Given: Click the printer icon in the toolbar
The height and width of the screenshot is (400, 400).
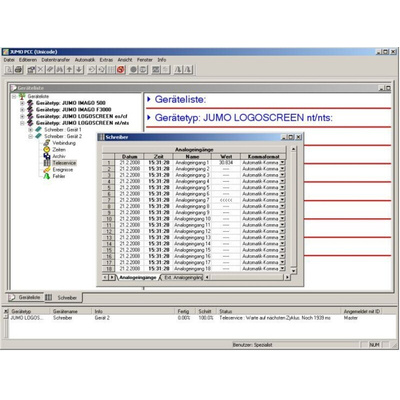Looking at the screenshot, I should click(x=18, y=69).
